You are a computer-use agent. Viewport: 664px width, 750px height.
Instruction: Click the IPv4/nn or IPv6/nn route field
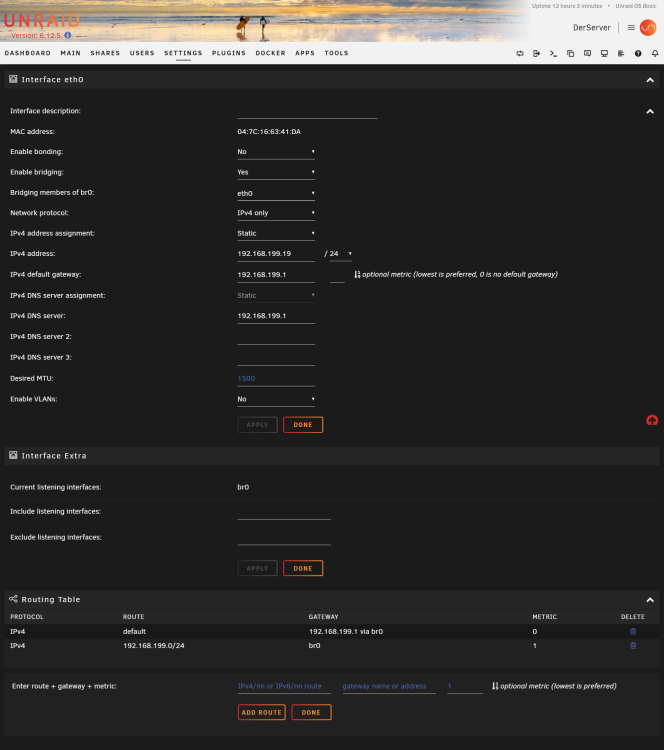[x=285, y=686]
